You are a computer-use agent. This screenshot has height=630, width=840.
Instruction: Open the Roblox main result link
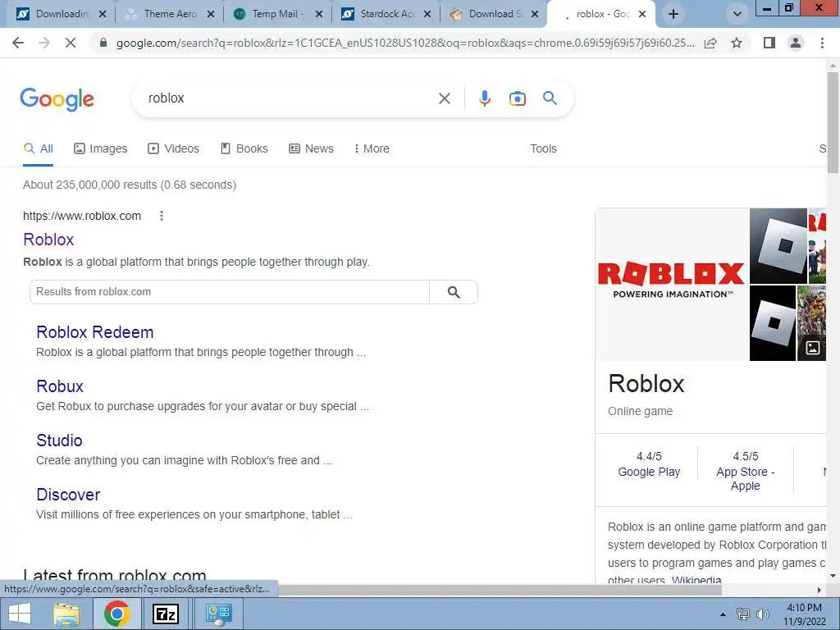[48, 240]
